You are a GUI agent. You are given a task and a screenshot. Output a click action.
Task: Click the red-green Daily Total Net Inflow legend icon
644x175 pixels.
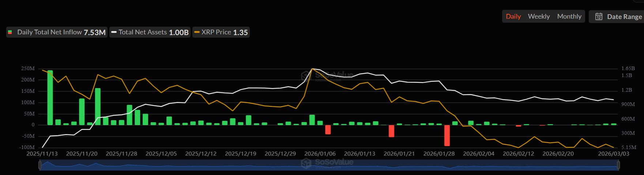(x=10, y=32)
